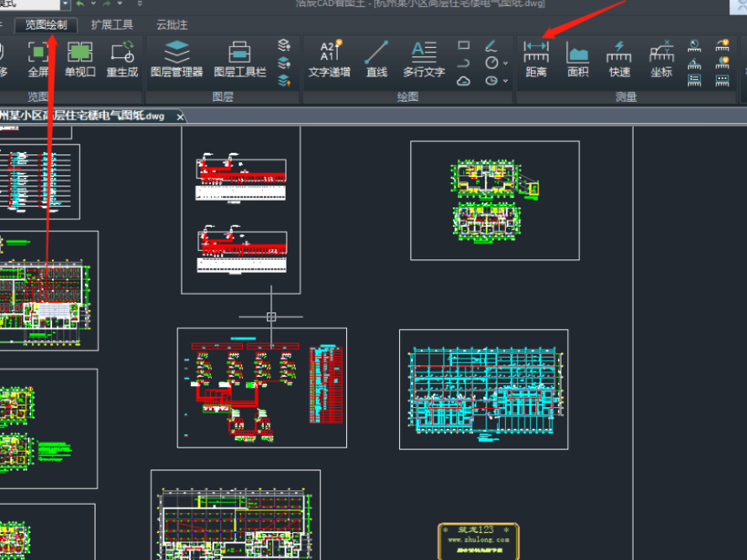The height and width of the screenshot is (560, 747).
Task: Click the half-circle measure icon with orange badge
Action: (x=723, y=63)
